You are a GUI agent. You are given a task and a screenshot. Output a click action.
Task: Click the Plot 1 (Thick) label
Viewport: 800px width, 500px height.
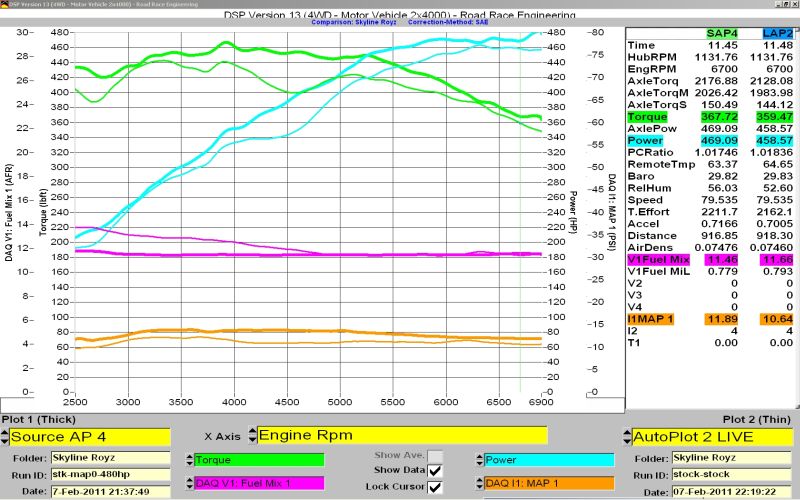(39, 419)
